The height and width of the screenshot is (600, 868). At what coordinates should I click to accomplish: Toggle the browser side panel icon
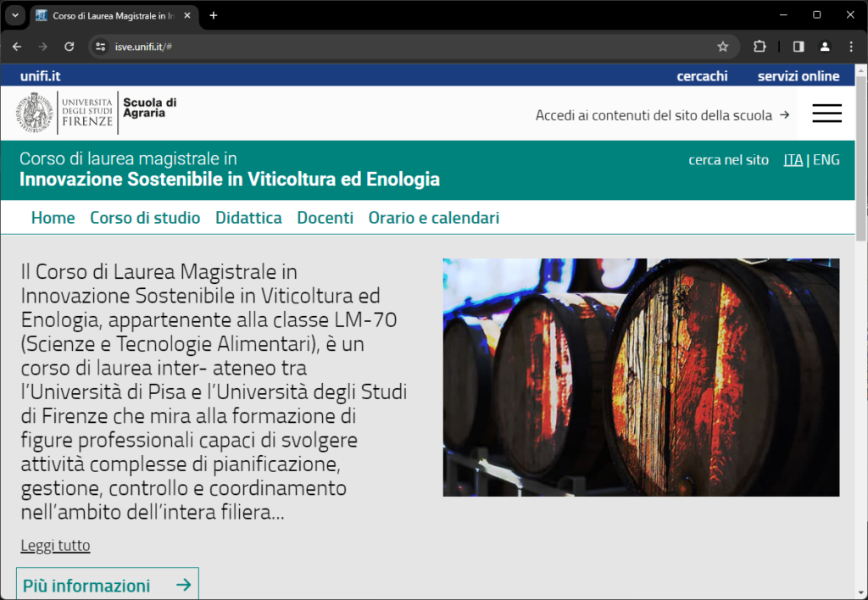point(798,47)
